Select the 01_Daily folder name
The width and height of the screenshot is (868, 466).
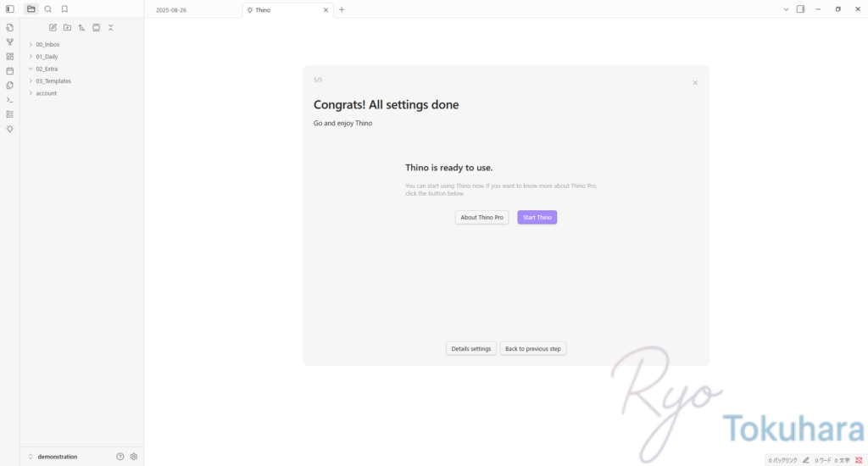tap(47, 57)
